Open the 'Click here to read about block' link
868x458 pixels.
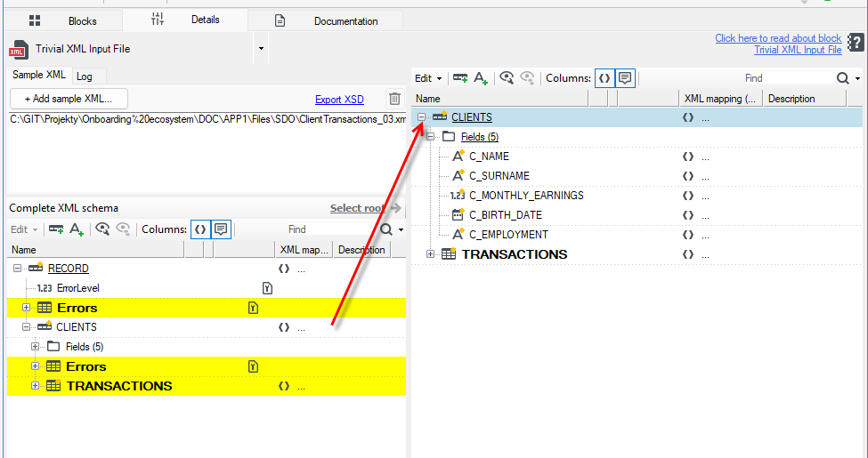click(x=778, y=38)
